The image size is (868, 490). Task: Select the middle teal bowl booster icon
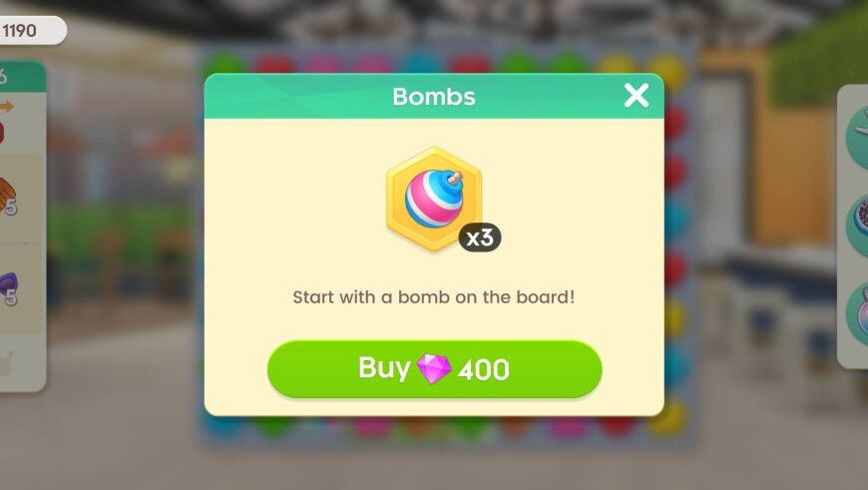point(857,225)
